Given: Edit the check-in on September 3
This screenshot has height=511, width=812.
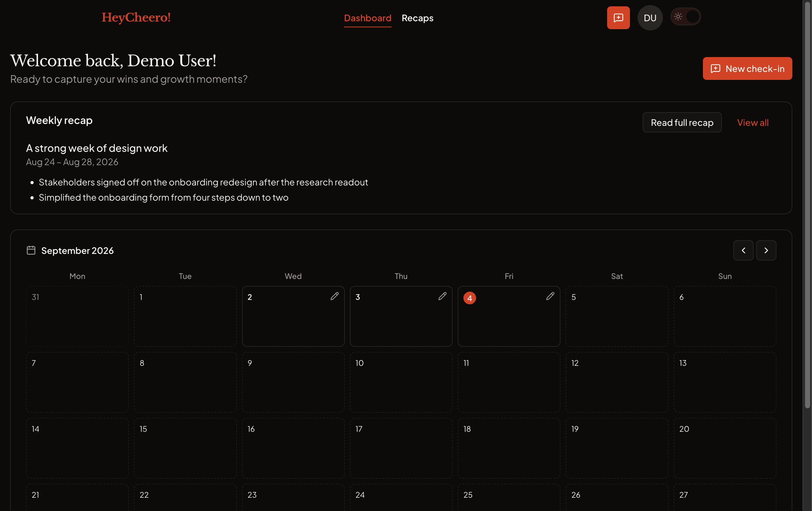Looking at the screenshot, I should [442, 296].
